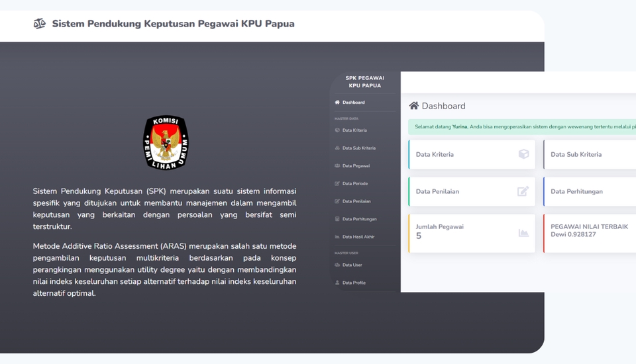636x364 pixels.
Task: Click the area chart icon on Jumlah Pegawai card
Action: (523, 233)
